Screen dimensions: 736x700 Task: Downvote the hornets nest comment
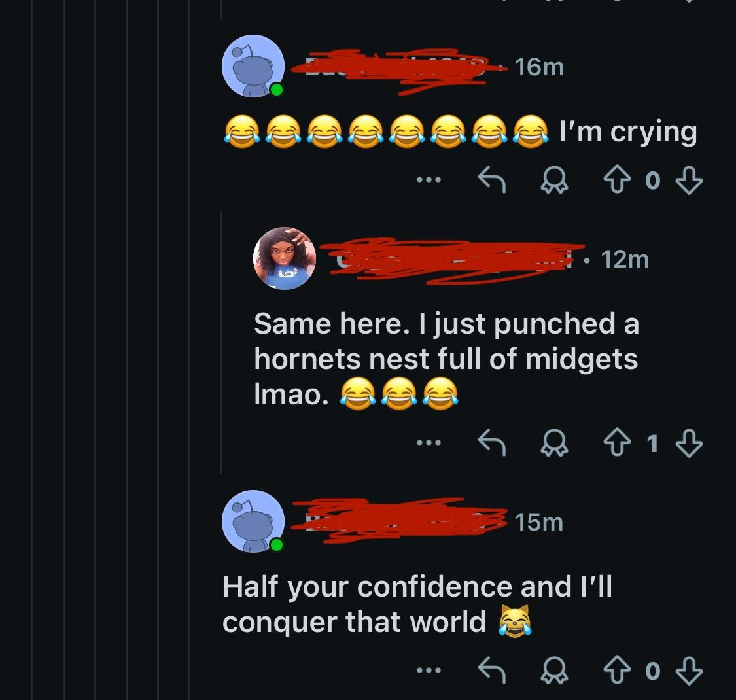point(688,444)
